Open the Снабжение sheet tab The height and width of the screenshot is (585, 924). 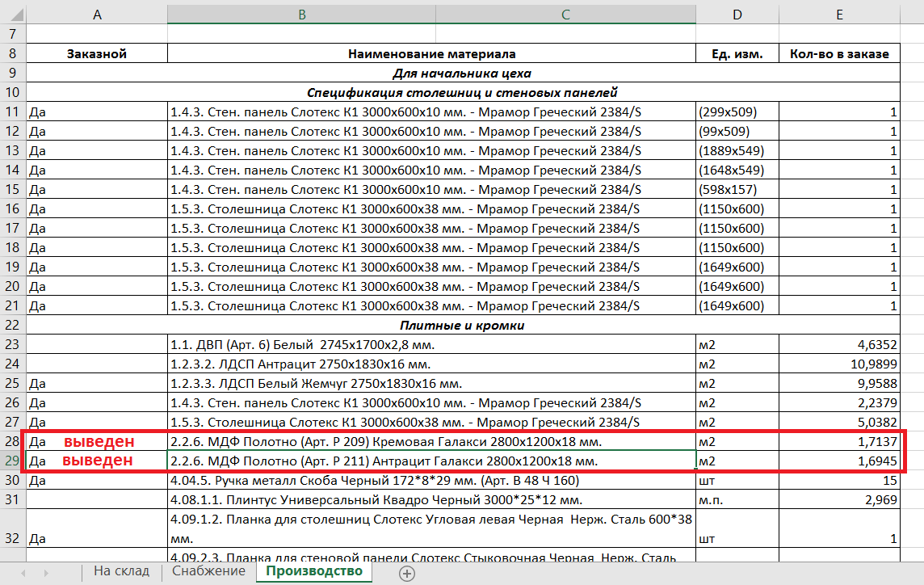click(x=208, y=571)
